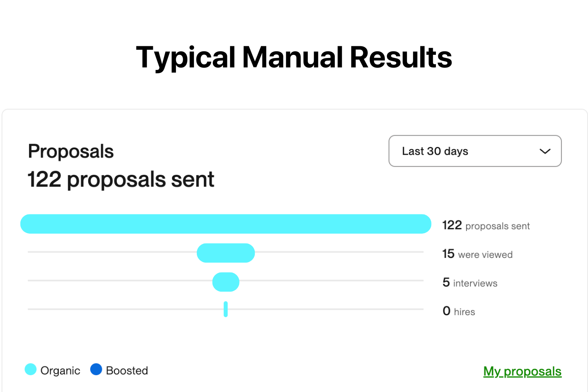Click the 5 interviews label
The height and width of the screenshot is (392, 588).
click(x=470, y=283)
